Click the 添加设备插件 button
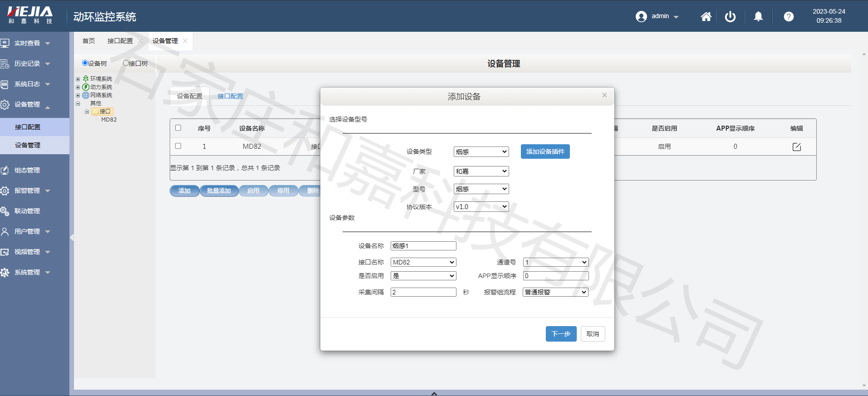Image resolution: width=868 pixels, height=396 pixels. [545, 152]
